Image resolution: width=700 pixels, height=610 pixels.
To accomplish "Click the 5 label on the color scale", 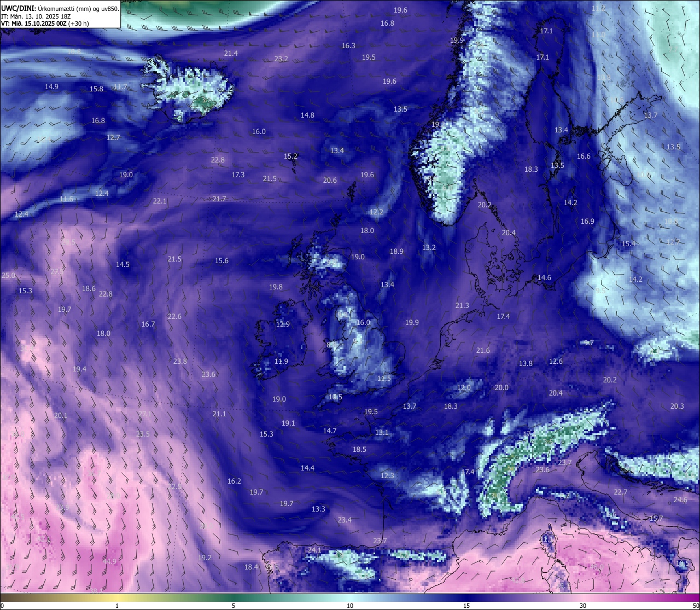I will [x=234, y=606].
